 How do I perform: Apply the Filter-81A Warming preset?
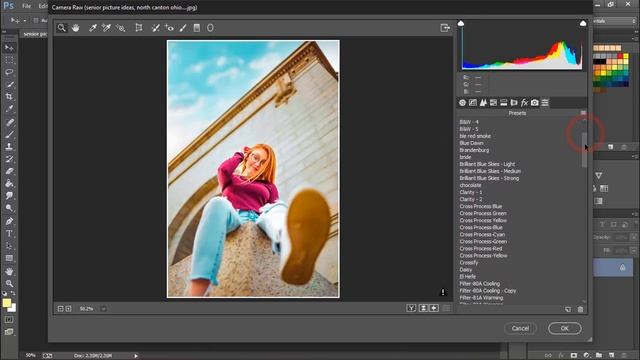[481, 298]
